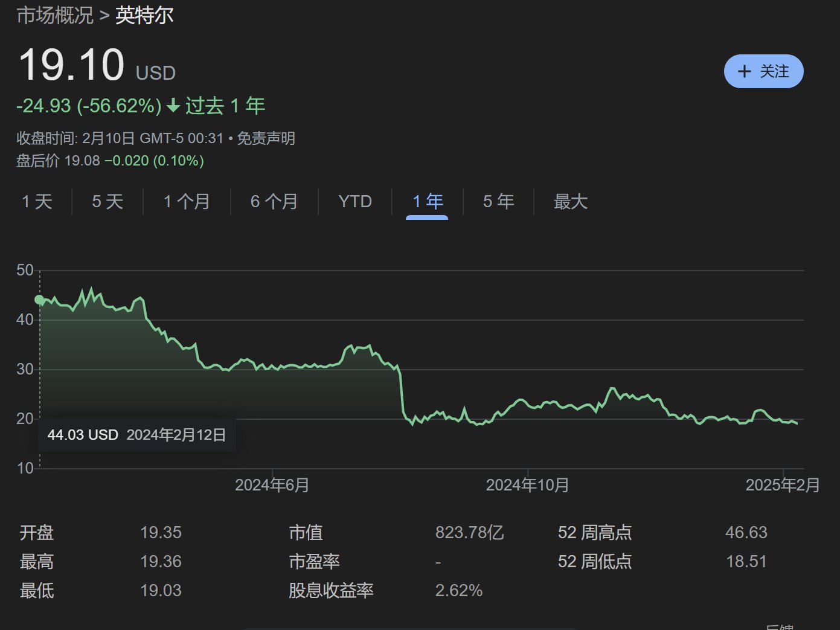Switch to the 6 个月 range tab
The height and width of the screenshot is (630, 840).
pyautogui.click(x=274, y=202)
